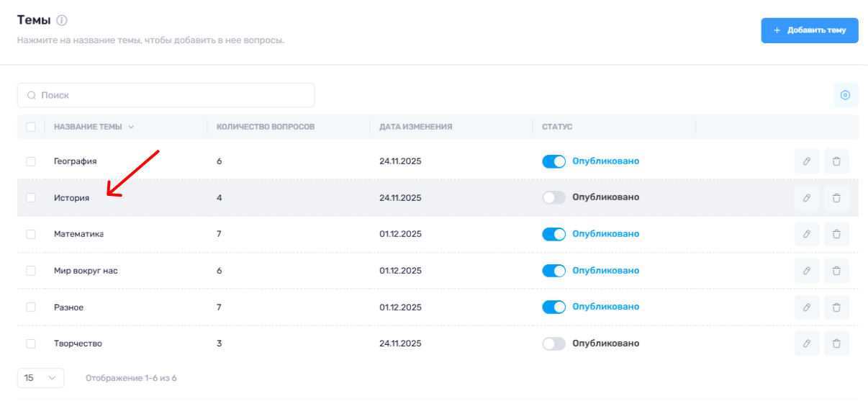The width and height of the screenshot is (868, 404).
Task: Click the 24.11.2025 date in the География row
Action: pos(400,161)
